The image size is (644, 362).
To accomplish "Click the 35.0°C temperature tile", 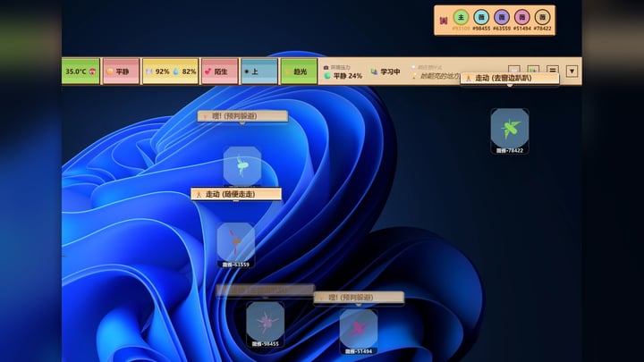I will click(80, 72).
